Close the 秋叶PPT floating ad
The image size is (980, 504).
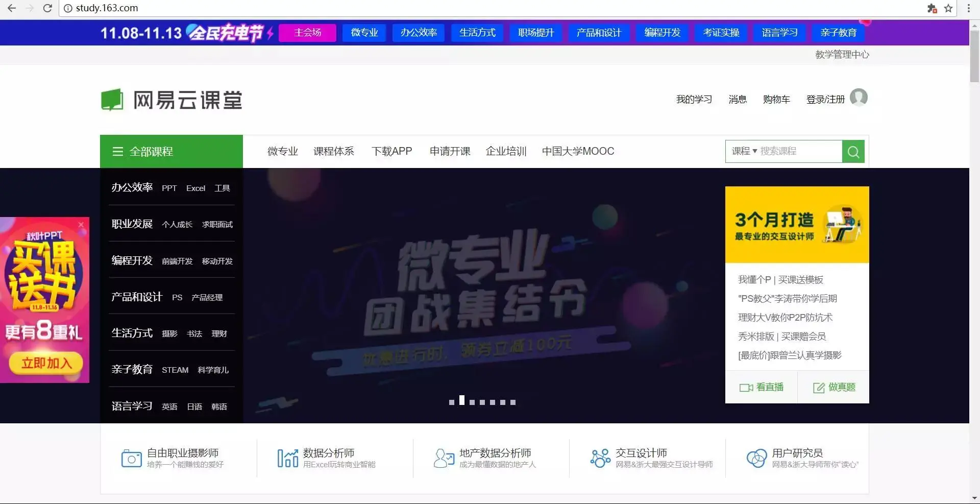[81, 224]
